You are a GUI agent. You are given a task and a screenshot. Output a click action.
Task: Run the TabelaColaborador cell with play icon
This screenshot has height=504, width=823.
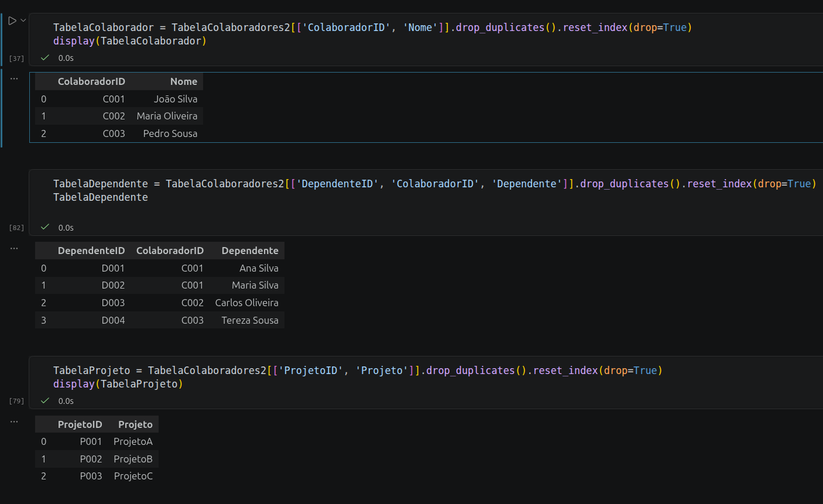point(12,20)
